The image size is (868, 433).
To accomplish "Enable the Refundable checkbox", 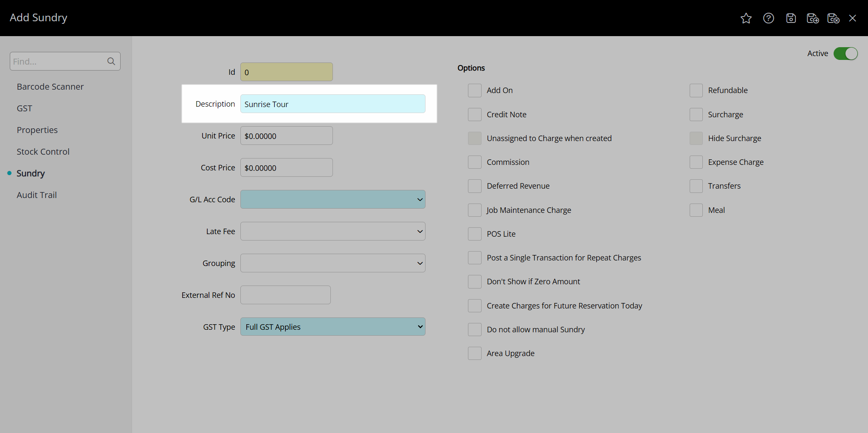I will 696,91.
